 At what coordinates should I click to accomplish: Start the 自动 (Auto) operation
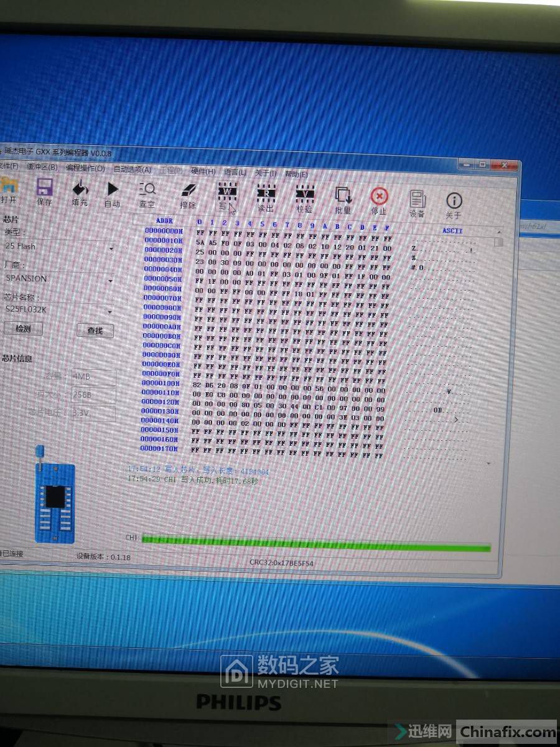(x=113, y=189)
